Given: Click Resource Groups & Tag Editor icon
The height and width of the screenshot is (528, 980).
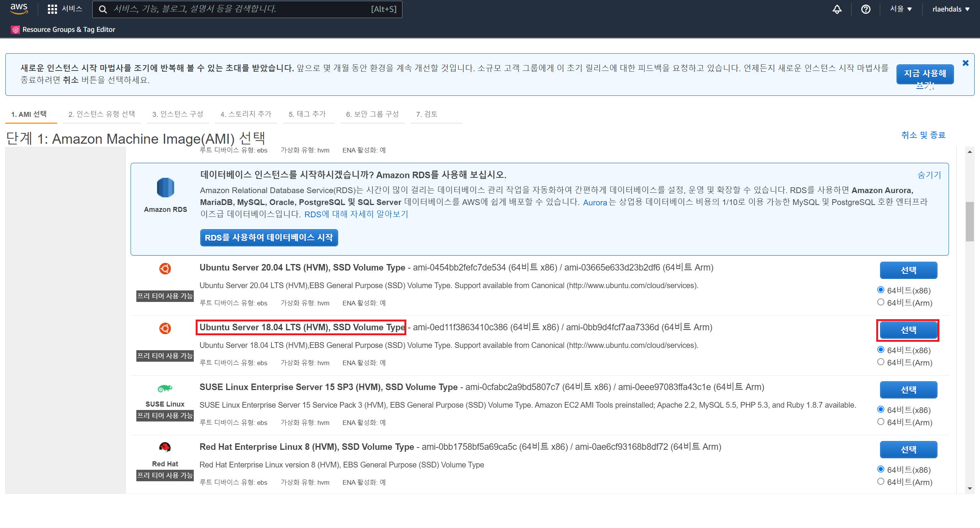Looking at the screenshot, I should 15,30.
